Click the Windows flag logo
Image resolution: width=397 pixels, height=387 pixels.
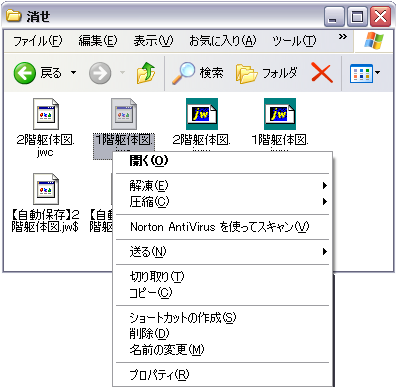[374, 41]
